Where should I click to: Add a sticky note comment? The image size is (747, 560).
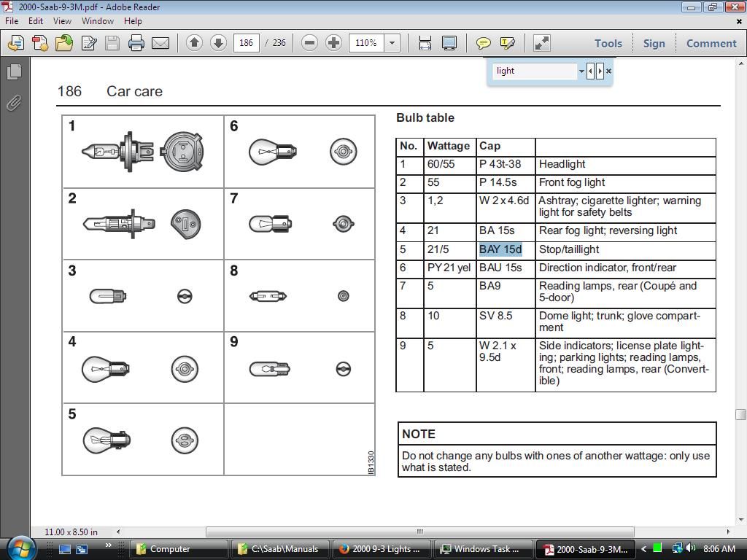click(483, 43)
